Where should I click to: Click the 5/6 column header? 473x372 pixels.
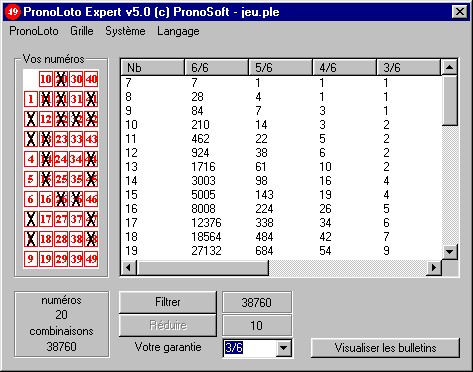tap(280, 68)
